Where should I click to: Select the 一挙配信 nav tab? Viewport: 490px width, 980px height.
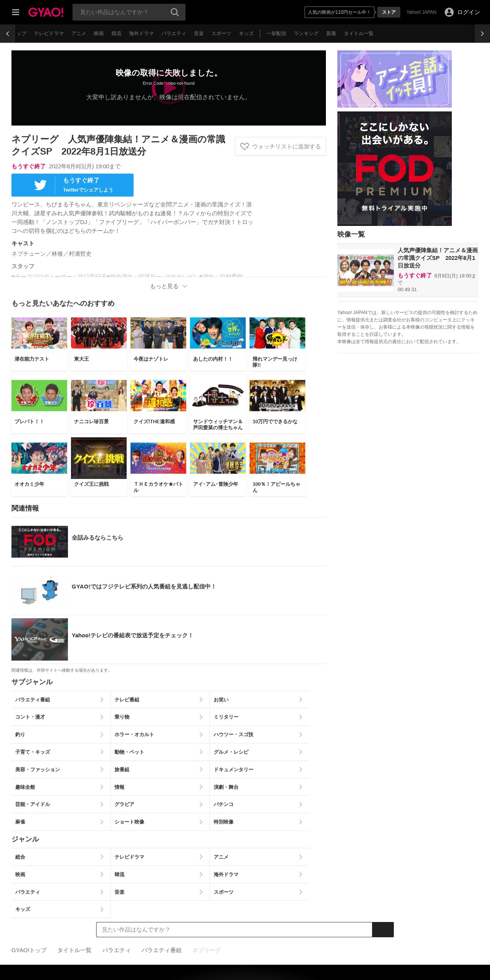coord(276,34)
